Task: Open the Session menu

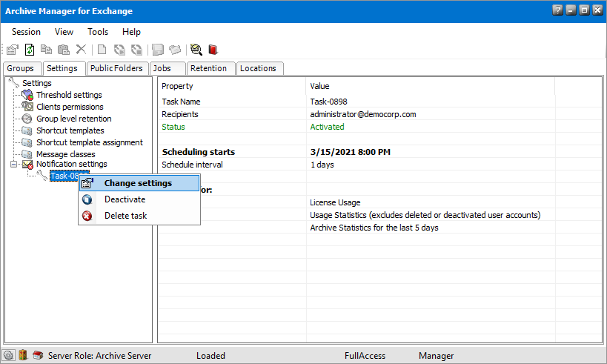Action: [x=26, y=32]
